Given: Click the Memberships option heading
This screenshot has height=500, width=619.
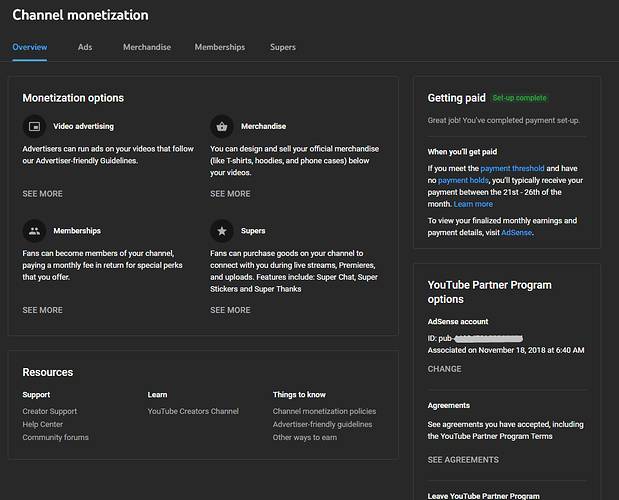Looking at the screenshot, I should click(x=77, y=231).
